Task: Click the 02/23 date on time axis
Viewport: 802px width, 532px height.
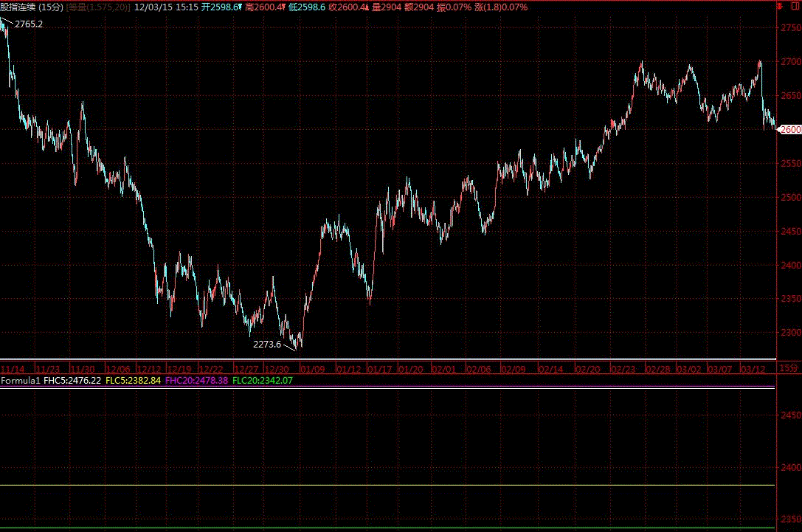Action: coord(623,369)
